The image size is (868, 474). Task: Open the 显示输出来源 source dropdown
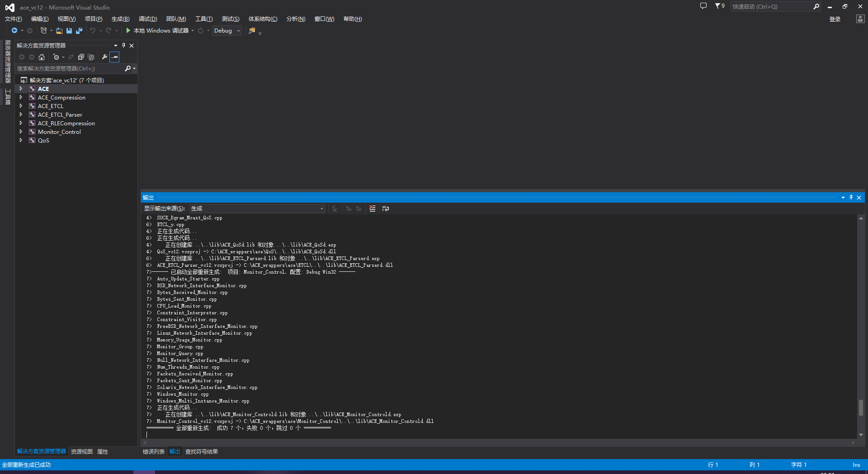(321, 209)
